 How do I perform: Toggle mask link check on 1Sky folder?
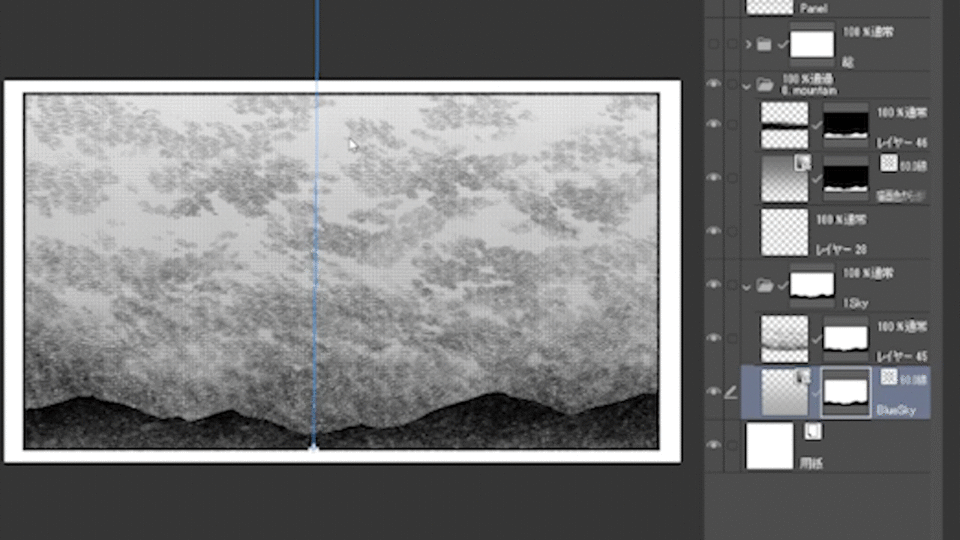(x=782, y=285)
